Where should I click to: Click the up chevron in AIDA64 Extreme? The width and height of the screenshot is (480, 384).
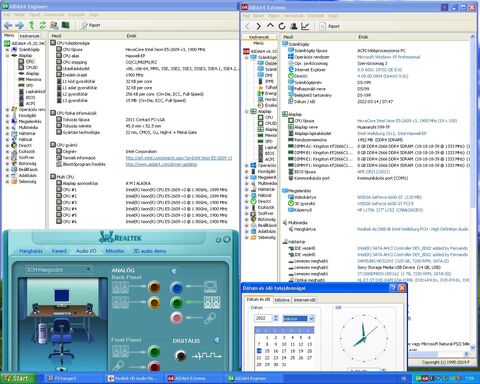tap(270, 26)
